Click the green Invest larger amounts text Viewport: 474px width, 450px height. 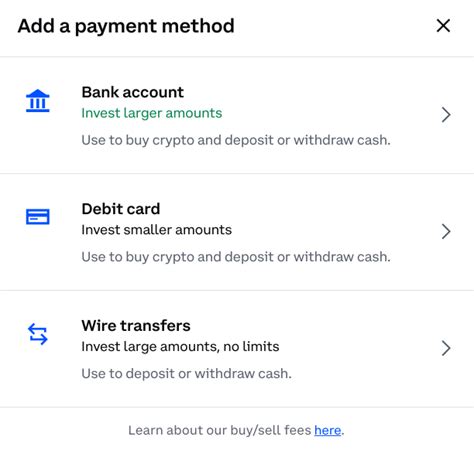152,113
